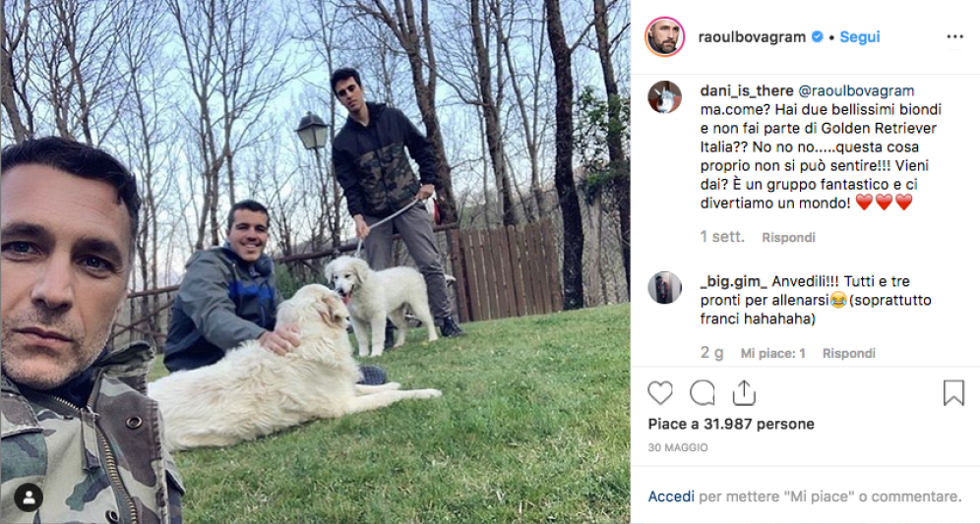Reply to _big.gim_ comment with Rispondi
Viewport: 980px width, 524px height.
[x=849, y=354]
